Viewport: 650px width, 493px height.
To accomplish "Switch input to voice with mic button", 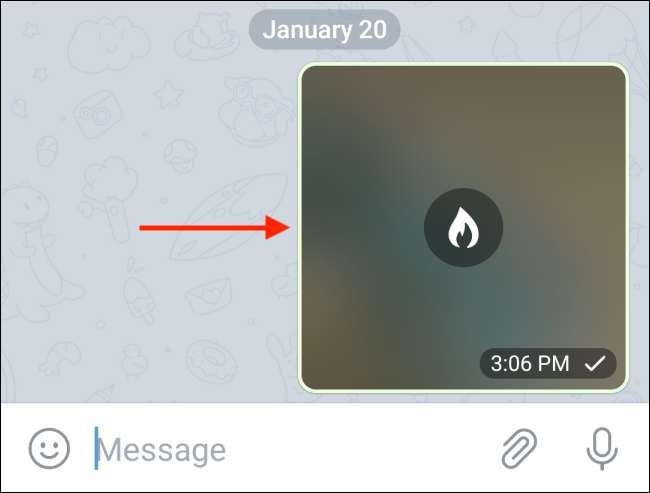I will point(602,449).
